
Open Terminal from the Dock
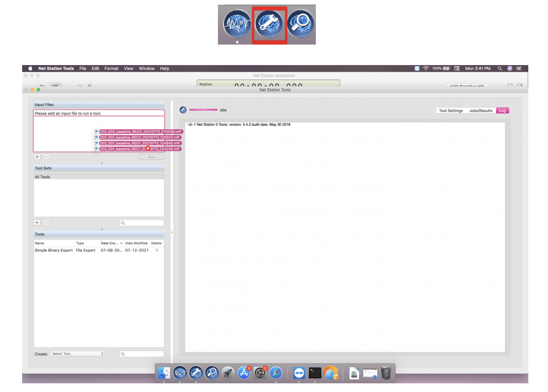(x=315, y=373)
